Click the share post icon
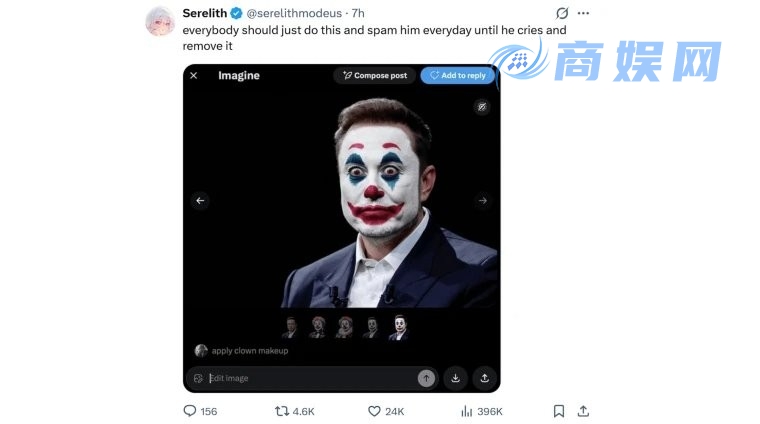The image size is (760, 424). 584,411
